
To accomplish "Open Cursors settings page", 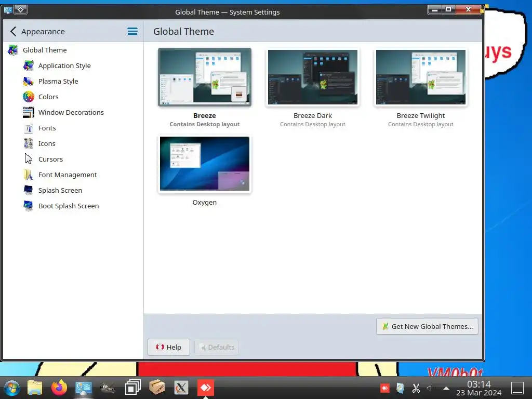I will 50,159.
